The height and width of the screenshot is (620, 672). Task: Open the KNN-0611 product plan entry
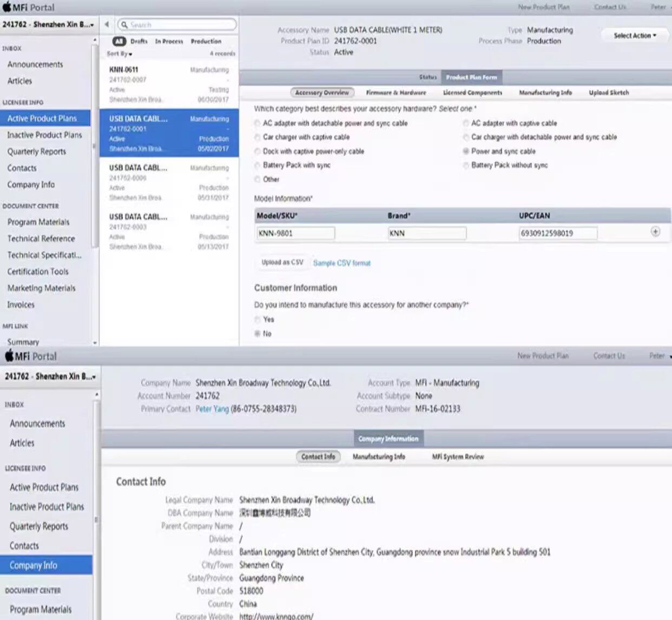[x=169, y=84]
